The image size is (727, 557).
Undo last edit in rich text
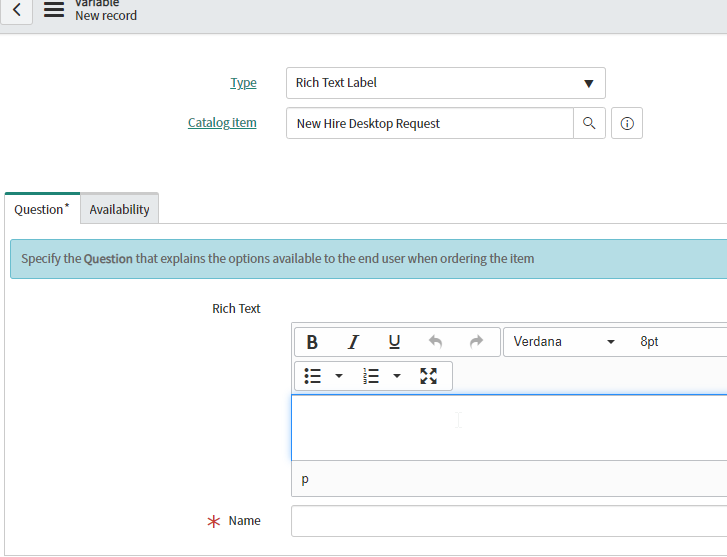435,342
